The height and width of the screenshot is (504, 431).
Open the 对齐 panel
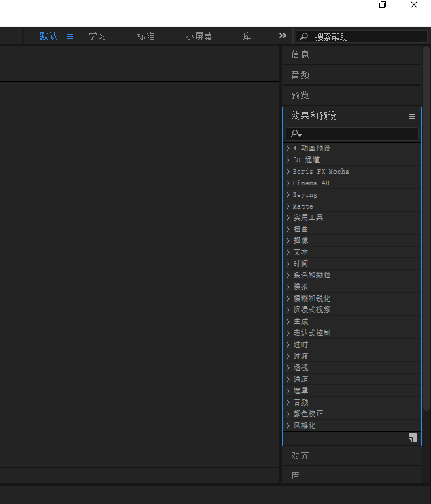point(300,456)
